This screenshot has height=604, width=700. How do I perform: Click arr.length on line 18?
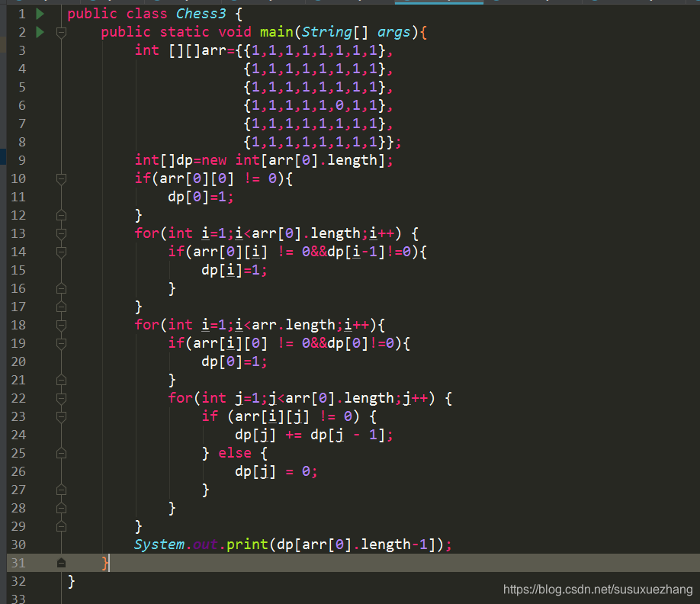(294, 325)
